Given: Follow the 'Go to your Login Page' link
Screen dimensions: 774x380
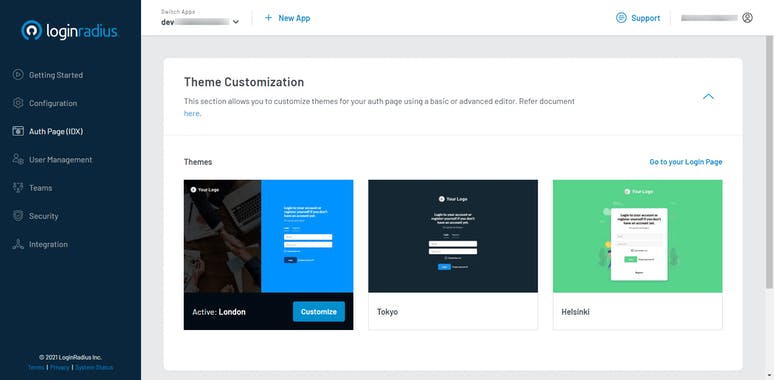Looking at the screenshot, I should 686,162.
